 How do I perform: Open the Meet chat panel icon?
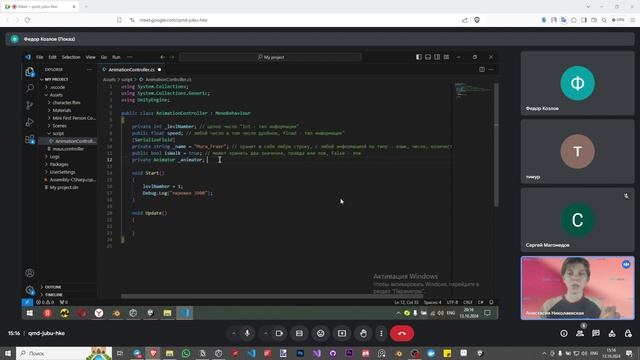coord(596,333)
